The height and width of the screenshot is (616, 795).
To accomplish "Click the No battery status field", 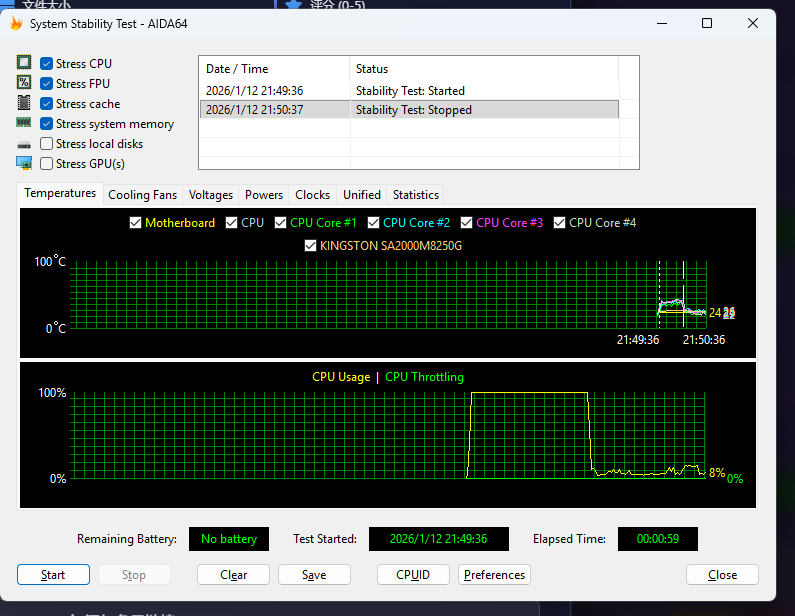I will pyautogui.click(x=229, y=538).
